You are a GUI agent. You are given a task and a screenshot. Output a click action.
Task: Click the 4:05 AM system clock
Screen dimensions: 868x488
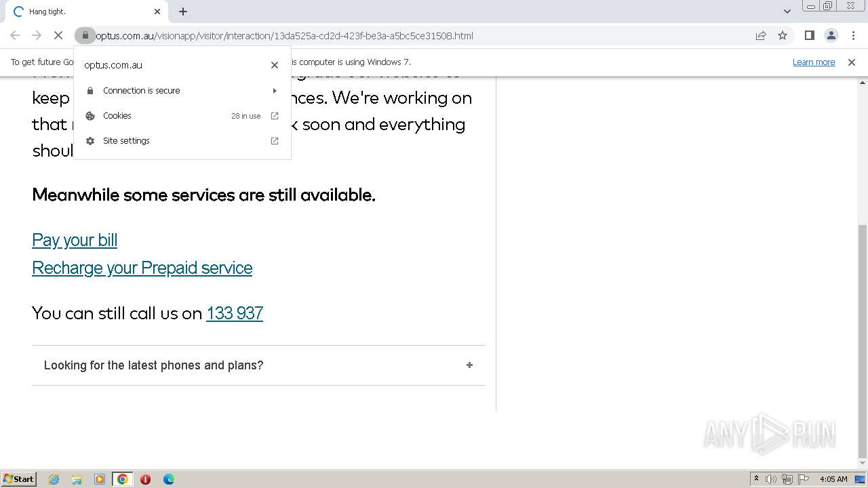(833, 479)
